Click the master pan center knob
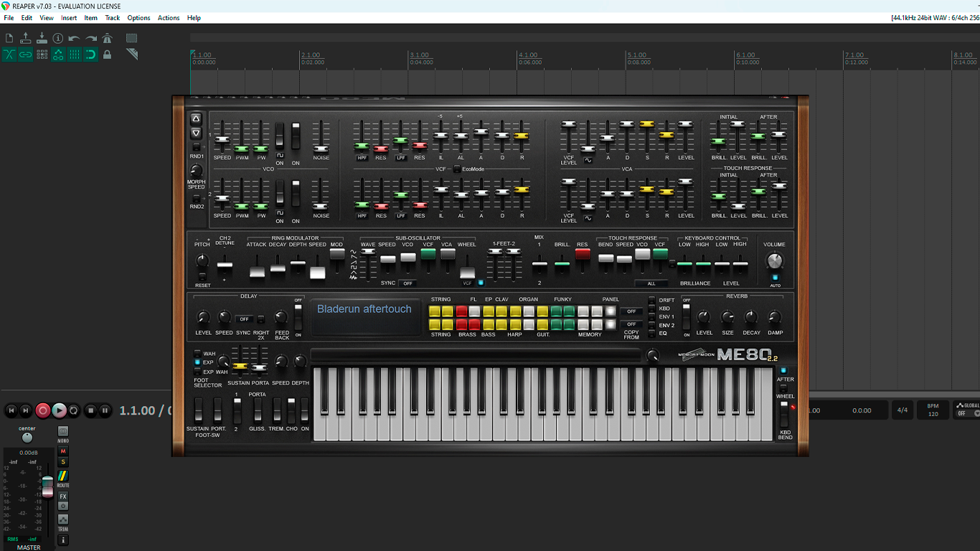Viewport: 980px width, 551px height. pyautogui.click(x=27, y=438)
